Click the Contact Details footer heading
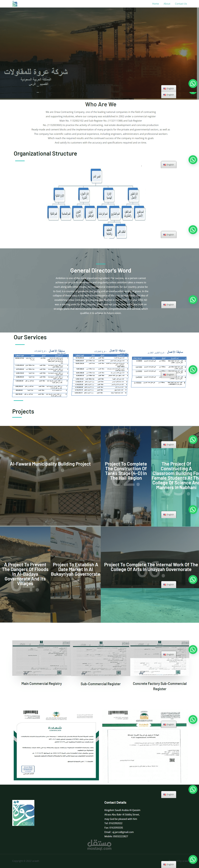Viewport: 199px width, 868px height. 115,802
